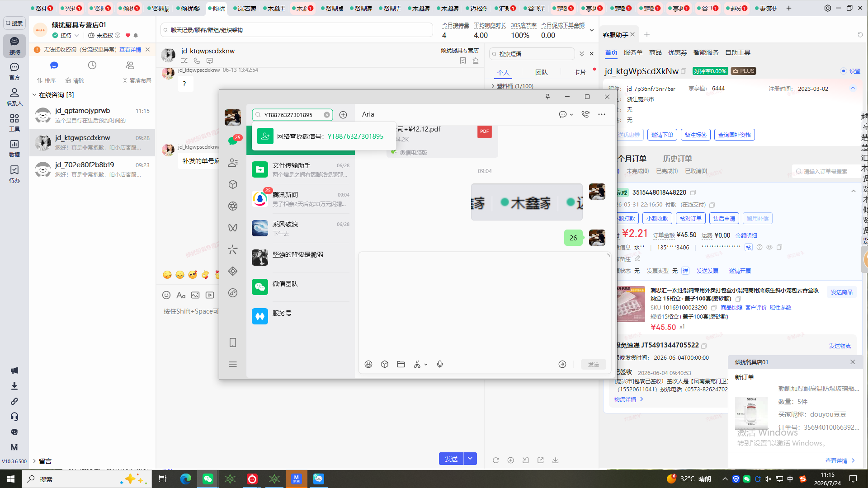Open WeChat phone icon in sidebar
868x488 pixels.
[233, 343]
